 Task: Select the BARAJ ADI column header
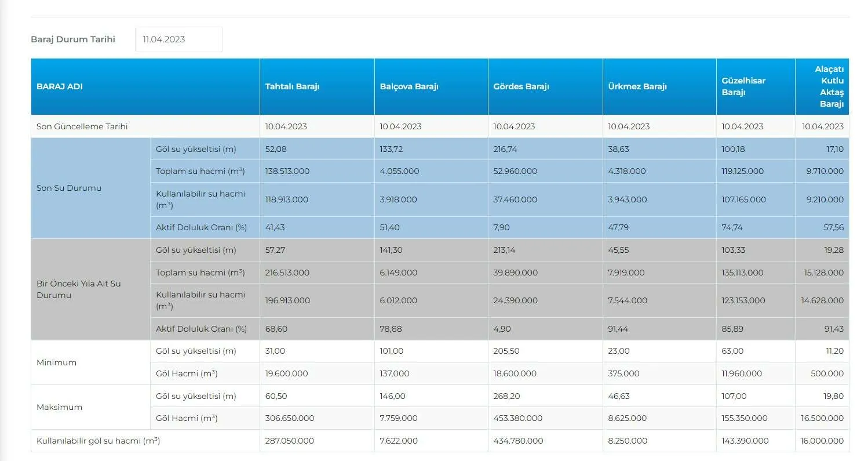tap(60, 86)
